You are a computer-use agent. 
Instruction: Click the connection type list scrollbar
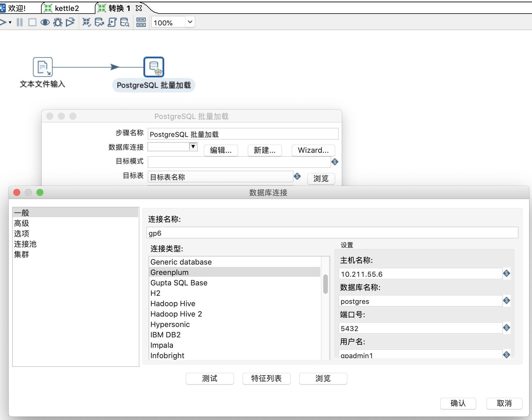[x=326, y=284]
